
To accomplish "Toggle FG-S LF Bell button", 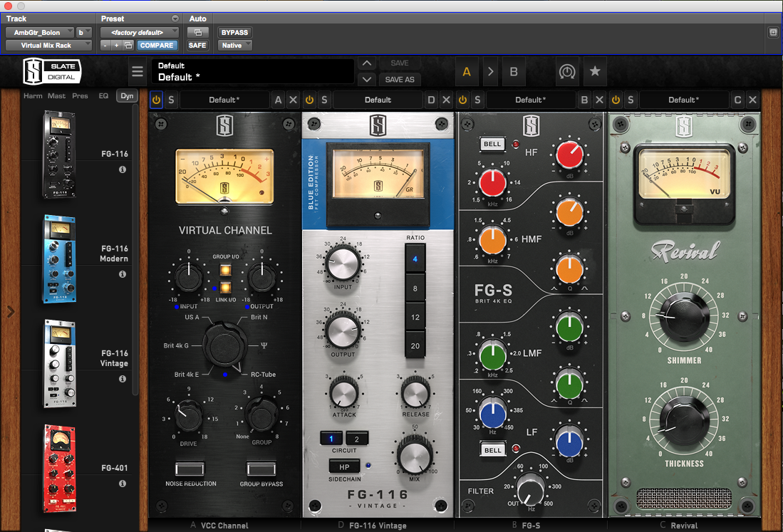I will point(492,450).
